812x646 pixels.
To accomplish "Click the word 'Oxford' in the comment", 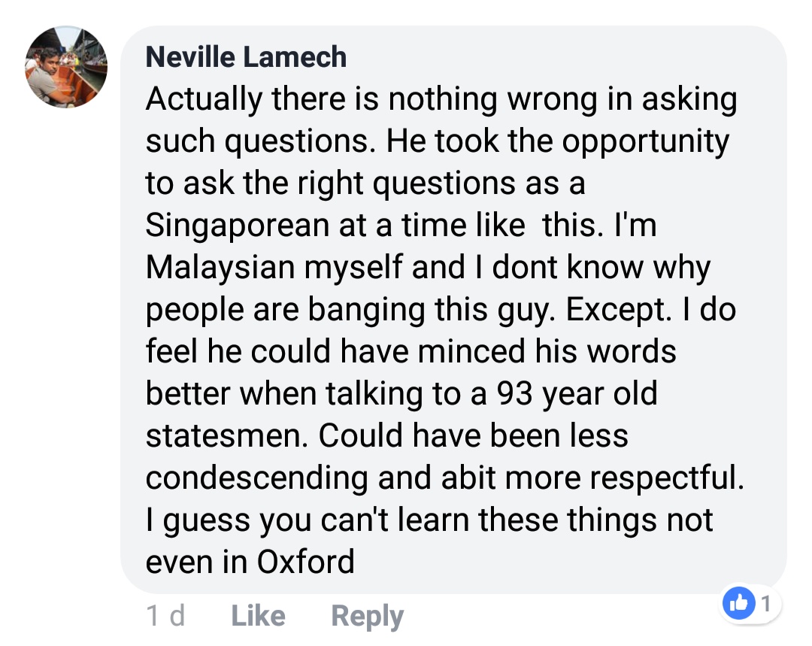I will click(x=305, y=562).
